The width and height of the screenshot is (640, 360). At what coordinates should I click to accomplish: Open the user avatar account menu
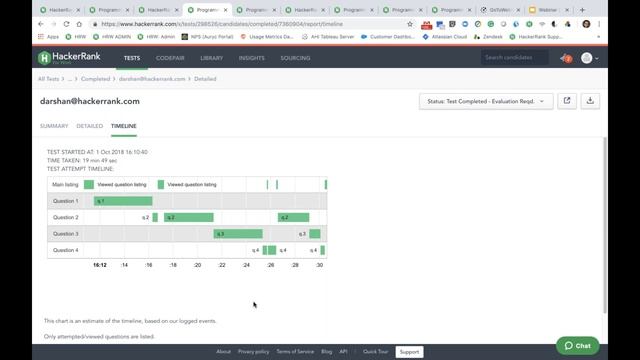pyautogui.click(x=590, y=58)
